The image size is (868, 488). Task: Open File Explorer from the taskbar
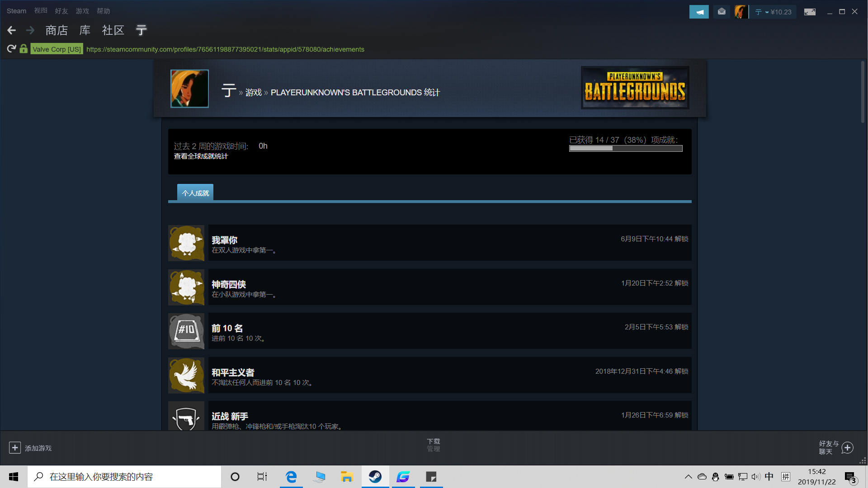point(347,477)
